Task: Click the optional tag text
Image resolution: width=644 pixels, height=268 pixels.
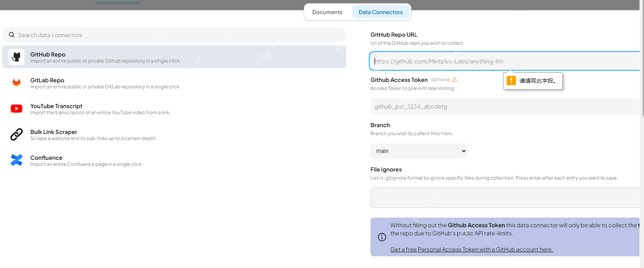Action: 440,80
